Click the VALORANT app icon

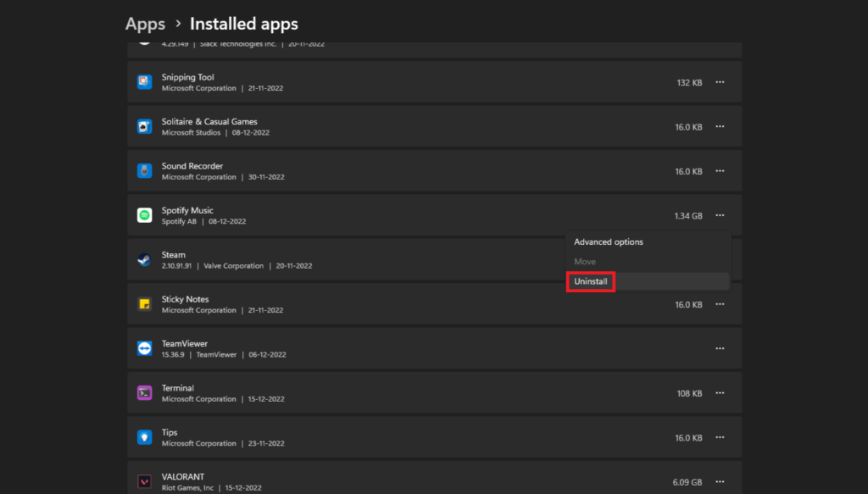point(144,481)
